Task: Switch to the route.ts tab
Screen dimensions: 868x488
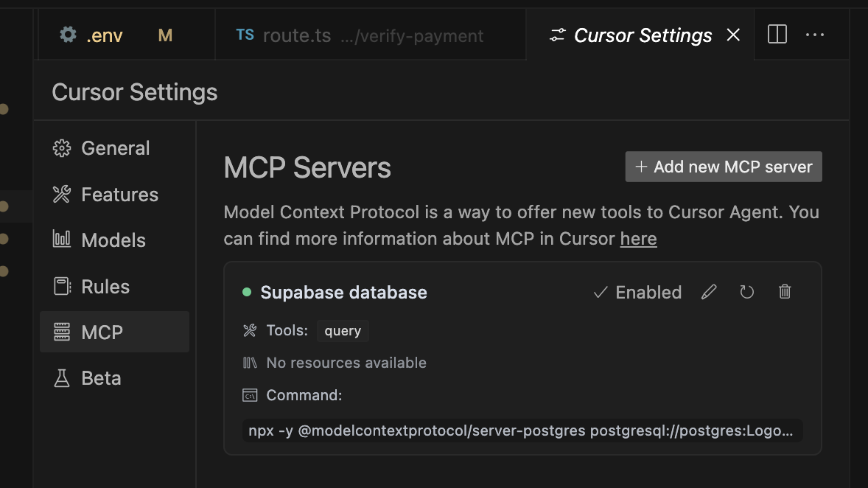Action: [x=297, y=34]
